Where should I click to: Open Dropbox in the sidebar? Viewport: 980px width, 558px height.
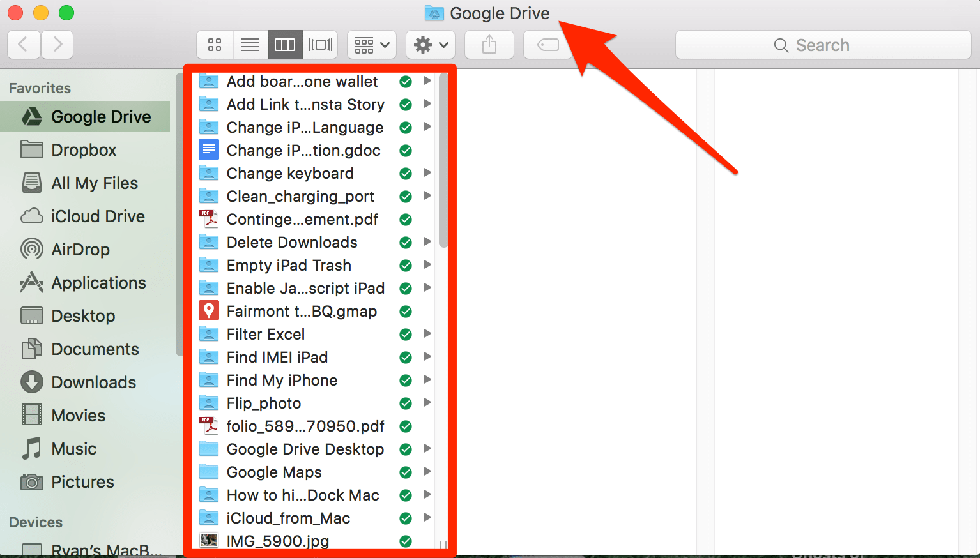tap(85, 150)
